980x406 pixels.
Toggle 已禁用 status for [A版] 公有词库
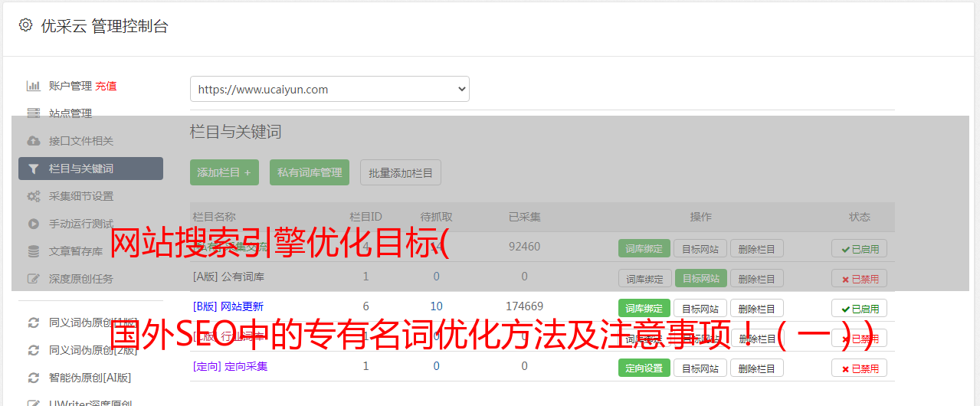tap(860, 278)
